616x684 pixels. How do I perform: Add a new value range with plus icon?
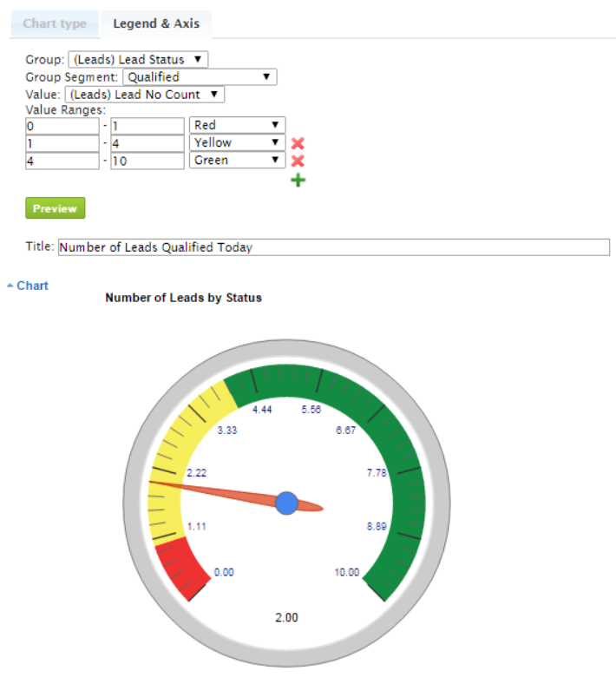[298, 181]
